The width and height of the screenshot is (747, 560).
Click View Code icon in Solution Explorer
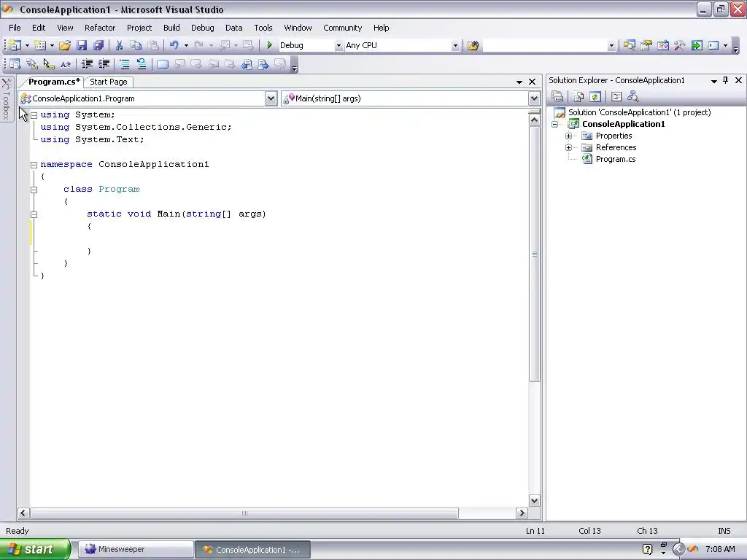coord(616,97)
